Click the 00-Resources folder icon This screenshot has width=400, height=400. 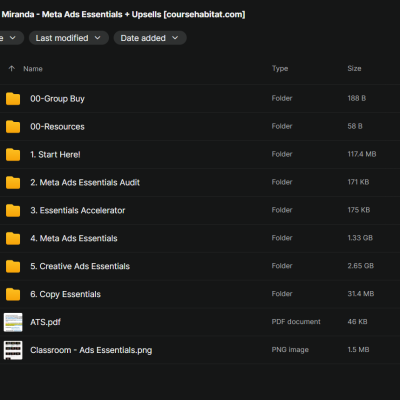13,127
